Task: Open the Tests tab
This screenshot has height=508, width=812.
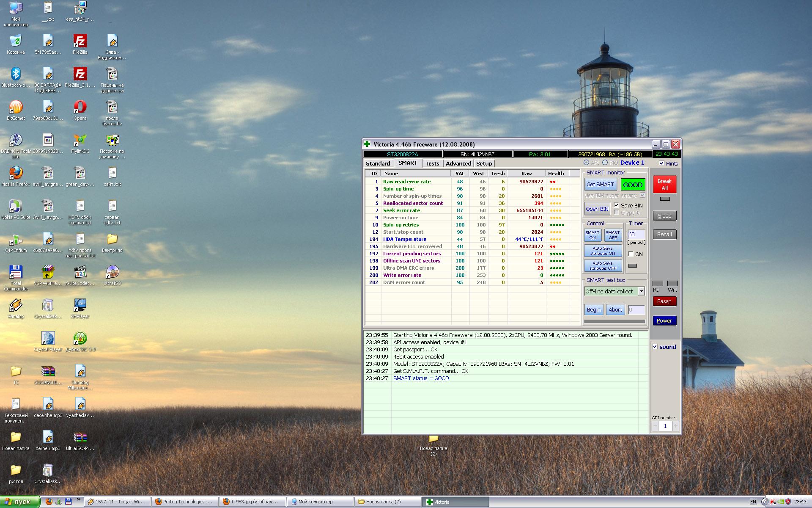Action: pyautogui.click(x=432, y=163)
